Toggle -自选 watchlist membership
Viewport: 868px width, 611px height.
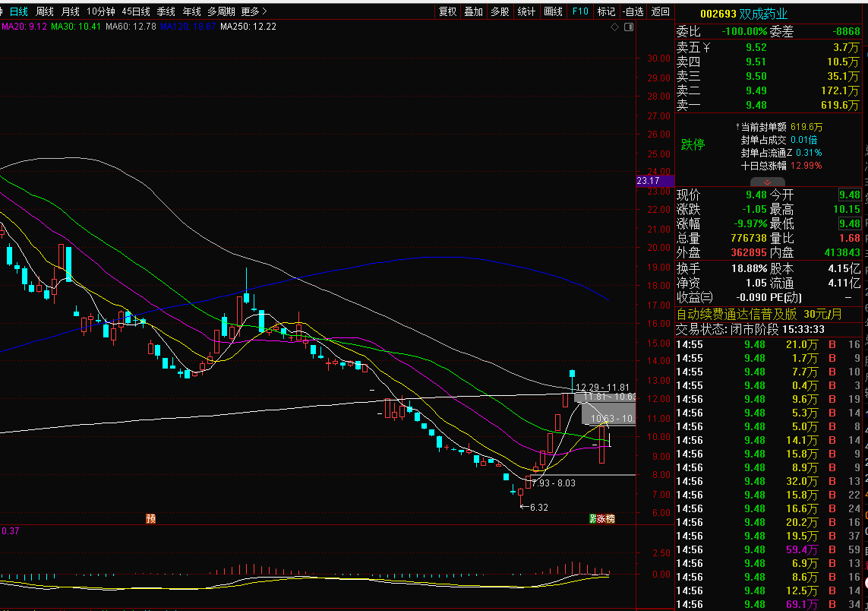point(633,11)
